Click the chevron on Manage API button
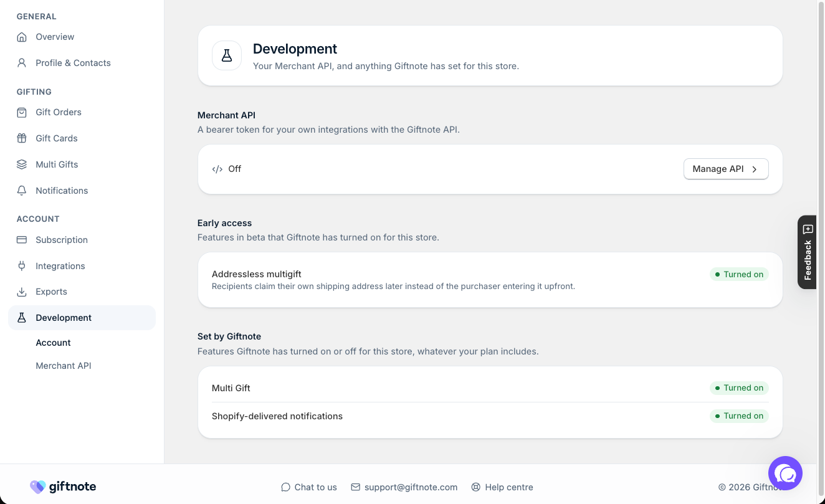The height and width of the screenshot is (504, 825). click(x=755, y=169)
